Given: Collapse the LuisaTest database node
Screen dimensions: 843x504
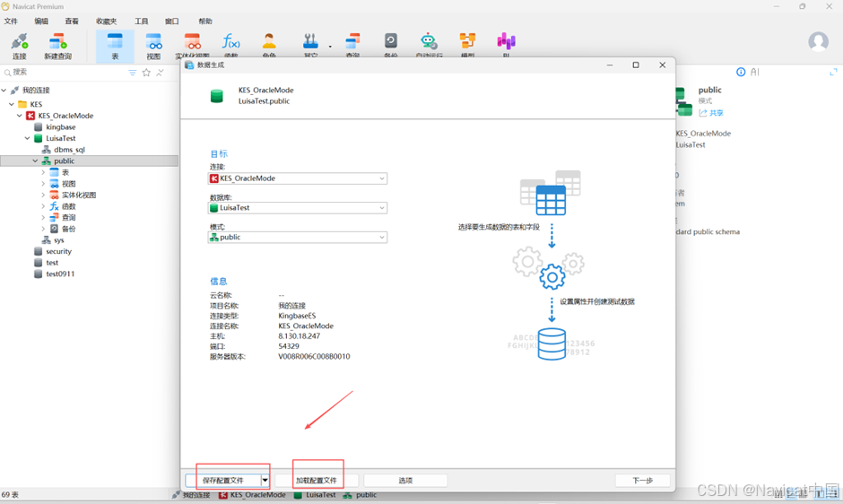Looking at the screenshot, I should click(28, 138).
